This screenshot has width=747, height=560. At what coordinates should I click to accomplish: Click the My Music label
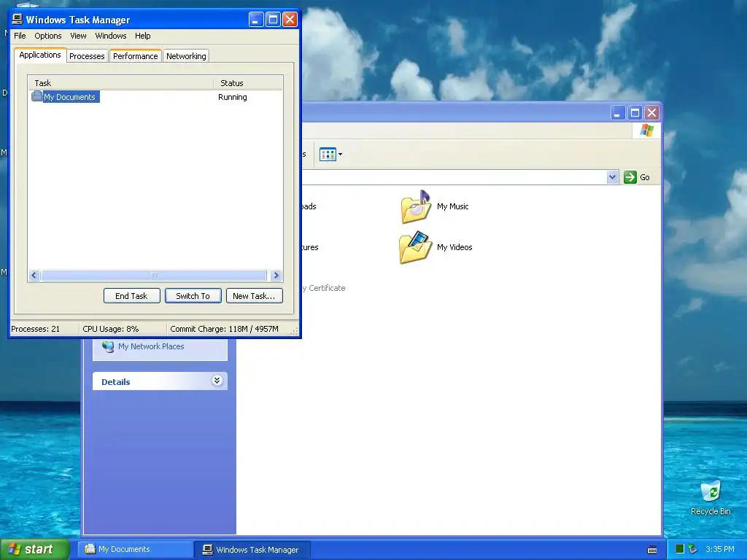[x=452, y=206]
